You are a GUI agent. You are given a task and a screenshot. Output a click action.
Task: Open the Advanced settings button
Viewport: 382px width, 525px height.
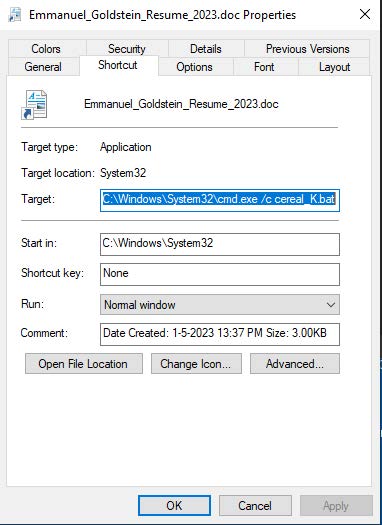click(x=295, y=364)
